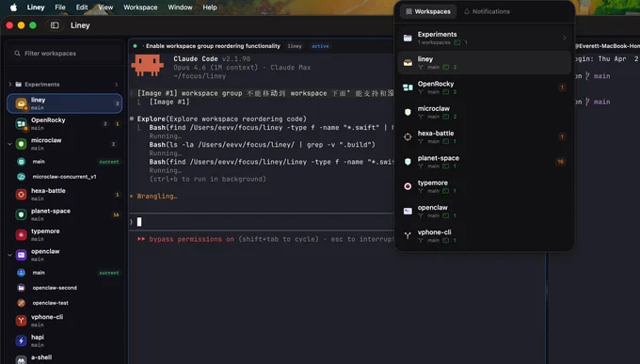This screenshot has width=640, height=364.
Task: Switch to the Notifications tab in popover
Action: 487,11
